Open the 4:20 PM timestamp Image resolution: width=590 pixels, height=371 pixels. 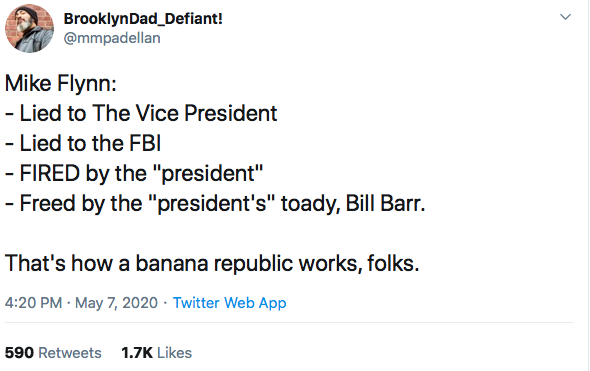pos(33,303)
